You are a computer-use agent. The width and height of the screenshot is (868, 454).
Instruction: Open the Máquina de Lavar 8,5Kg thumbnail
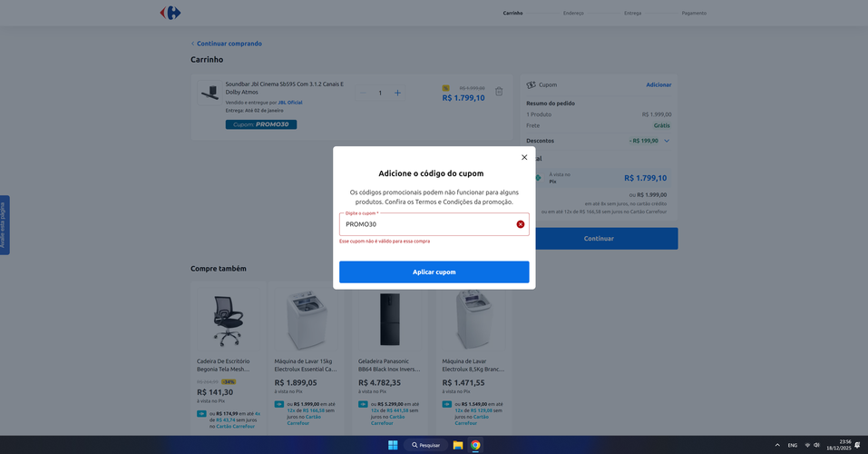click(x=473, y=320)
